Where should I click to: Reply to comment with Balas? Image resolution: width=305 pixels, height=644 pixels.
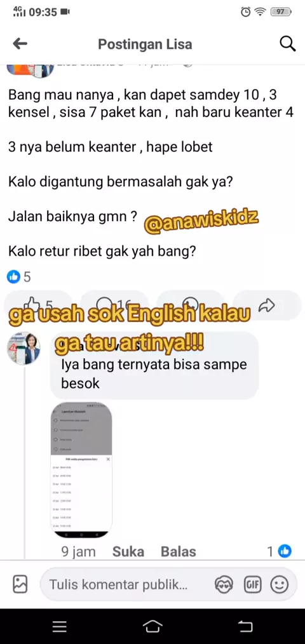tap(179, 551)
